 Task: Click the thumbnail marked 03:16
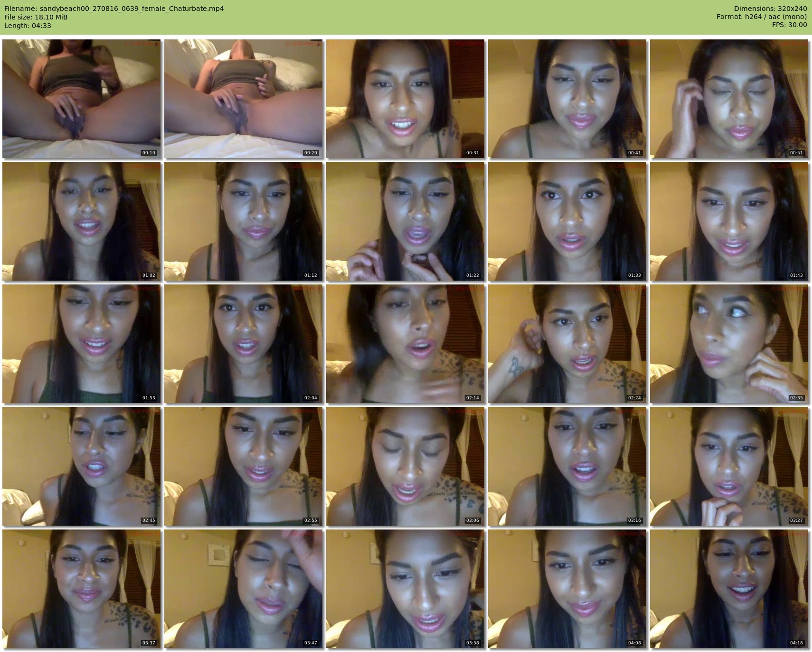pyautogui.click(x=567, y=466)
